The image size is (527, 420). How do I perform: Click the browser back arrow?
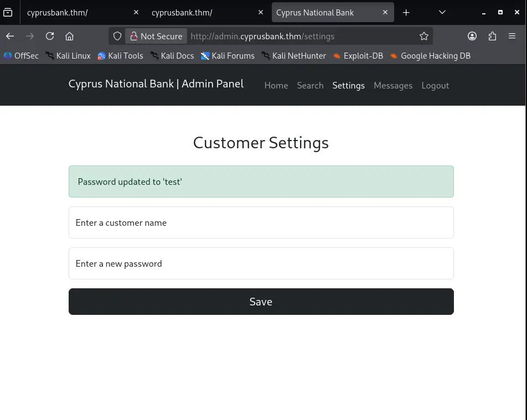point(10,36)
